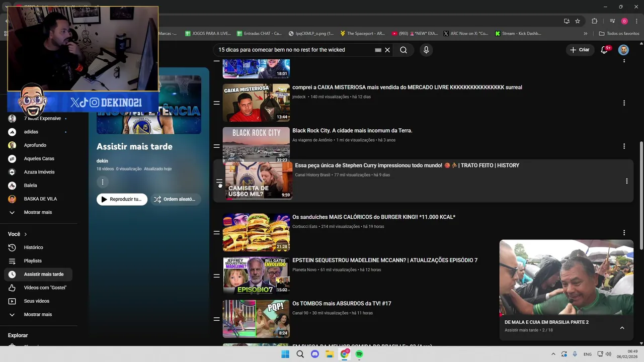The height and width of the screenshot is (362, 644).
Task: Grab the reorder handle of Black Rock City video
Action: click(216, 146)
